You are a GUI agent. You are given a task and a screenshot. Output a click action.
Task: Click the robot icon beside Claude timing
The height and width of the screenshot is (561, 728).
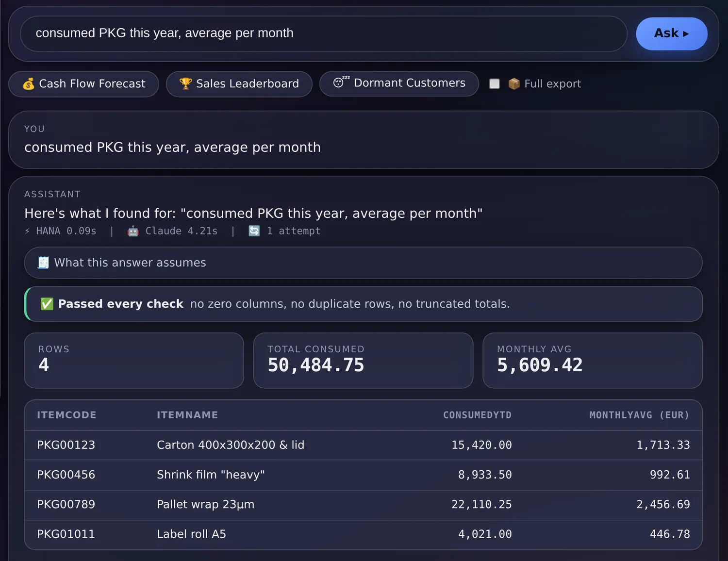pos(133,231)
